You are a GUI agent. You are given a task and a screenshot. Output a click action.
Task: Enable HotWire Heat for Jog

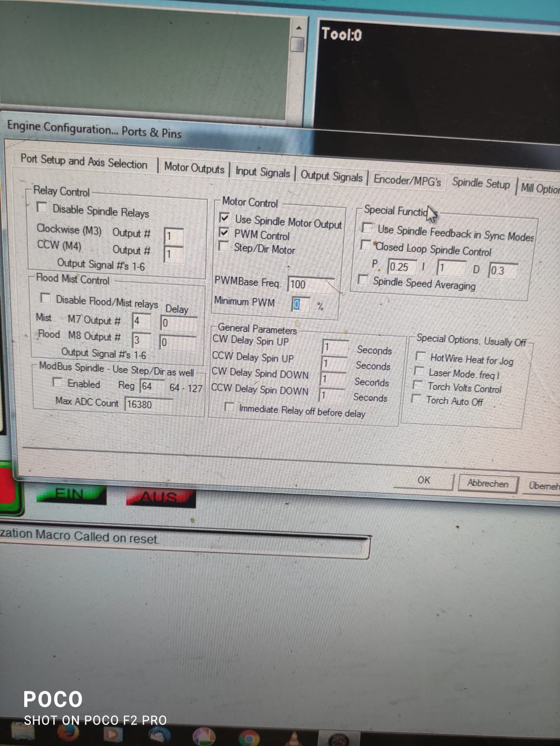pos(420,357)
